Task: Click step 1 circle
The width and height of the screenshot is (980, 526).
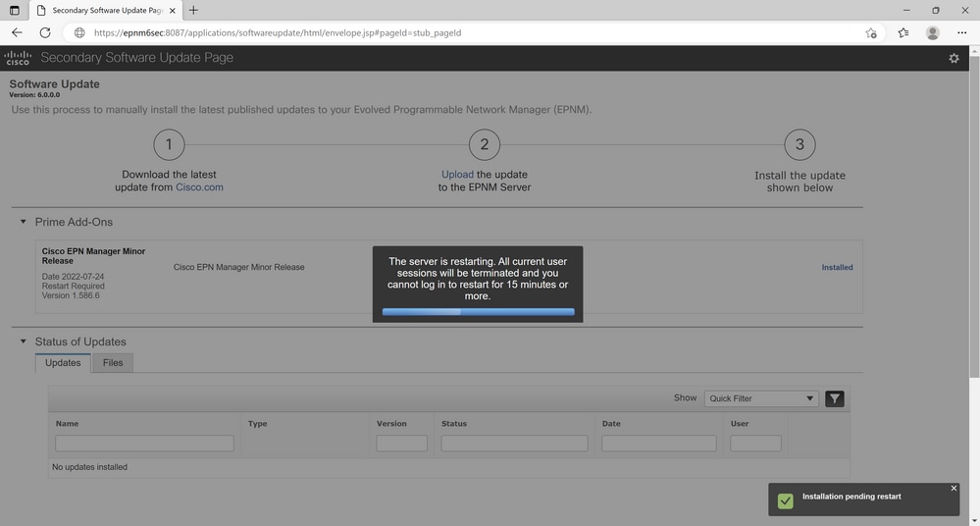Action: click(x=169, y=144)
